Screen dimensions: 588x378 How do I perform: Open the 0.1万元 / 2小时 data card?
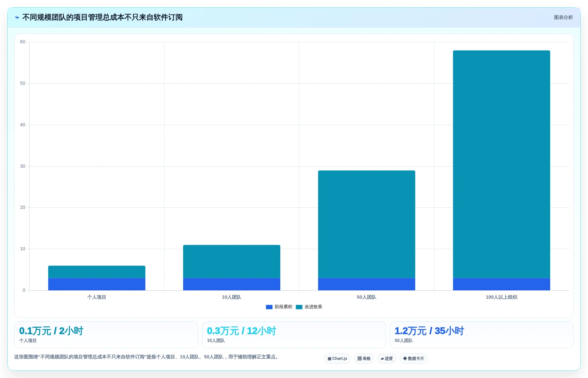click(x=106, y=334)
